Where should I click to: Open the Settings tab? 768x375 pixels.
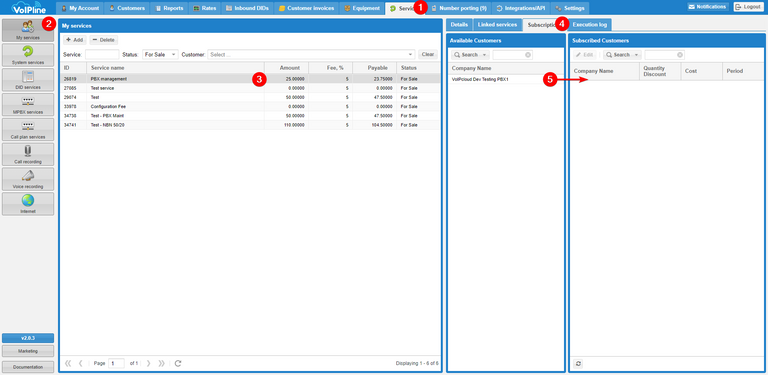[x=570, y=8]
